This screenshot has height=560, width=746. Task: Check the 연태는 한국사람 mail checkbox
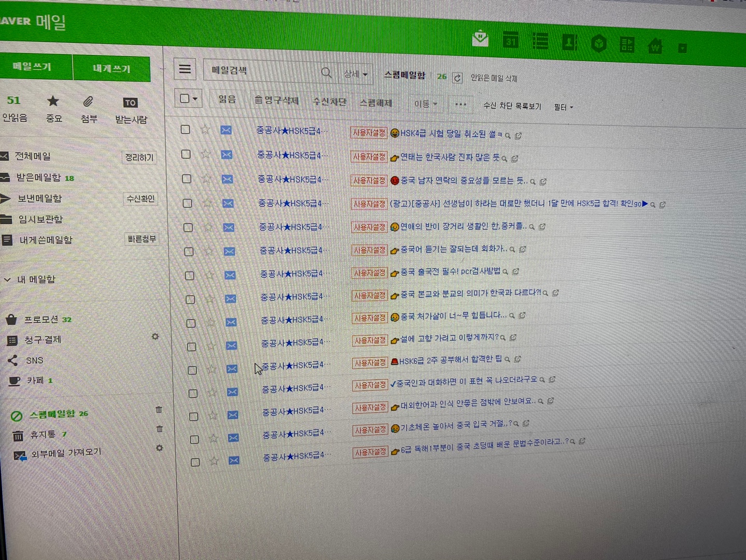[185, 154]
